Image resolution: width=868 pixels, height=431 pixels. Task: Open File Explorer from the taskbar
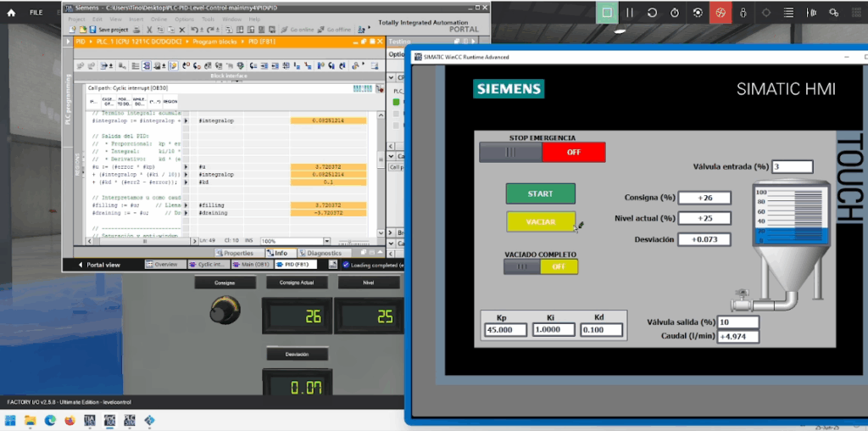click(x=30, y=421)
